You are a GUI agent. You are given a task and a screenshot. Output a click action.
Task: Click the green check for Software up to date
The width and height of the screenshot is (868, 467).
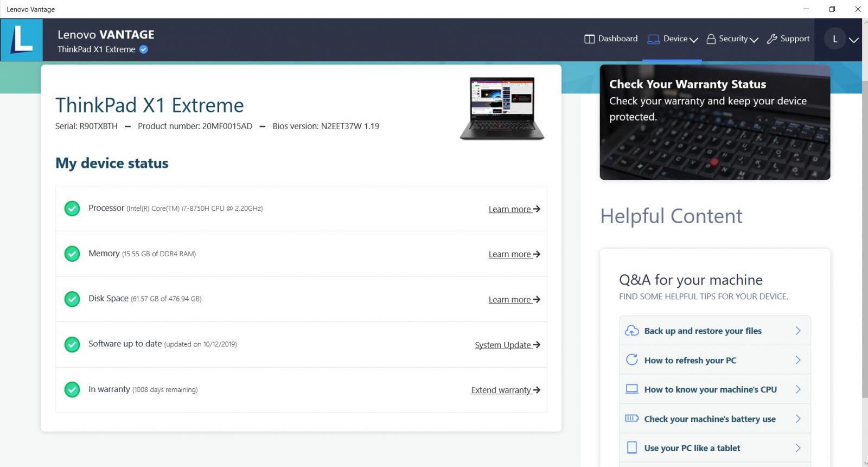click(x=72, y=344)
